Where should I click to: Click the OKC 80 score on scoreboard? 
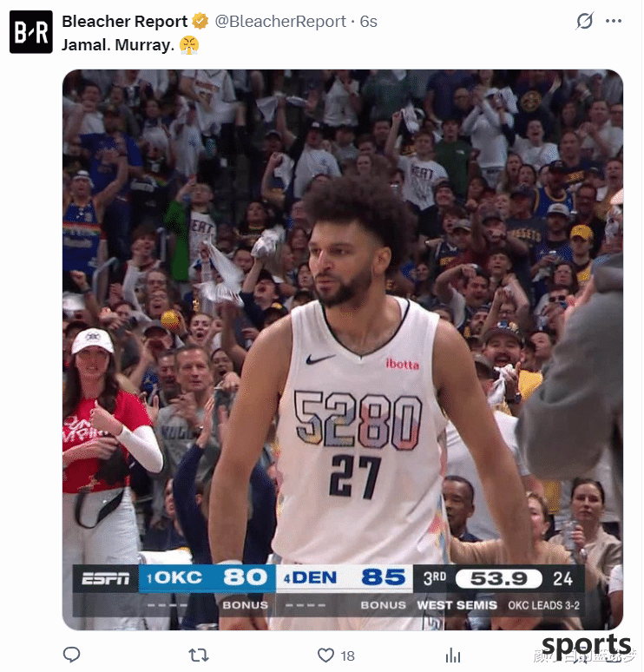[x=207, y=578]
